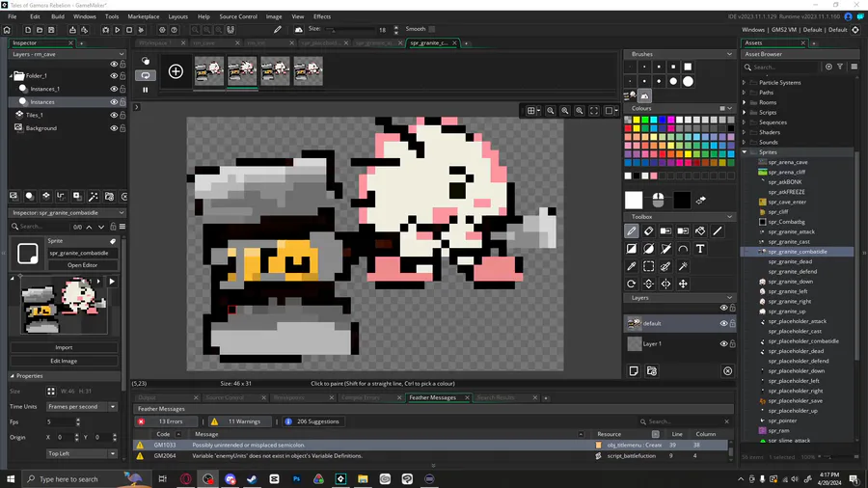Open Frames per second dropdown
Image resolution: width=868 pixels, height=488 pixels.
coord(82,407)
